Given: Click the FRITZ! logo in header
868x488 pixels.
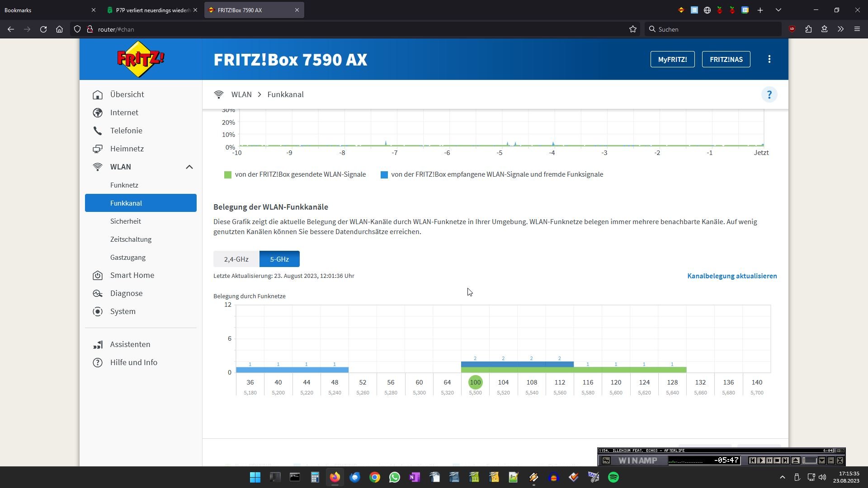Looking at the screenshot, I should (x=141, y=59).
